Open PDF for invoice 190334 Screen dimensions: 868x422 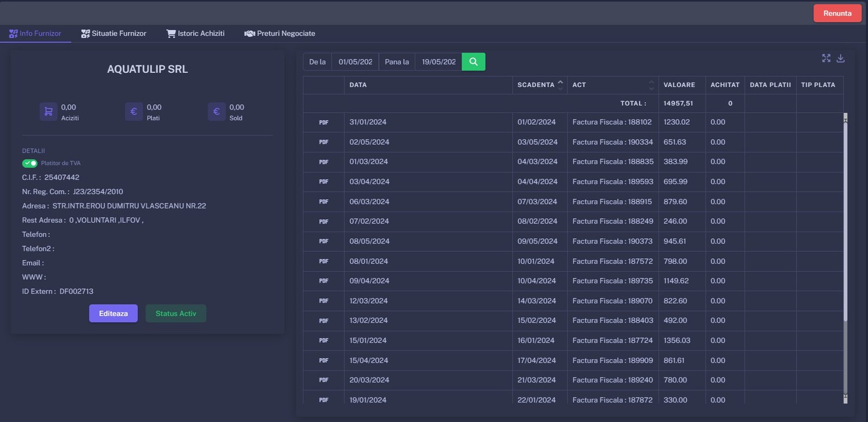click(324, 142)
